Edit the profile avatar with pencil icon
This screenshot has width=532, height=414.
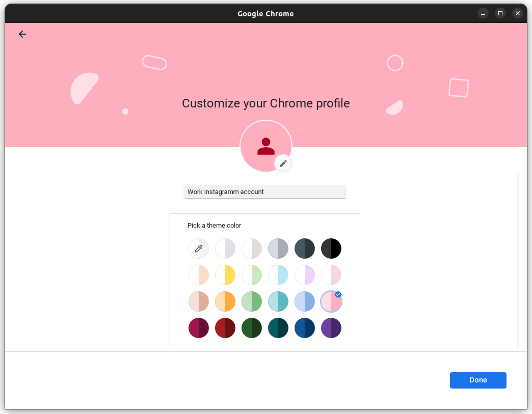[x=283, y=164]
